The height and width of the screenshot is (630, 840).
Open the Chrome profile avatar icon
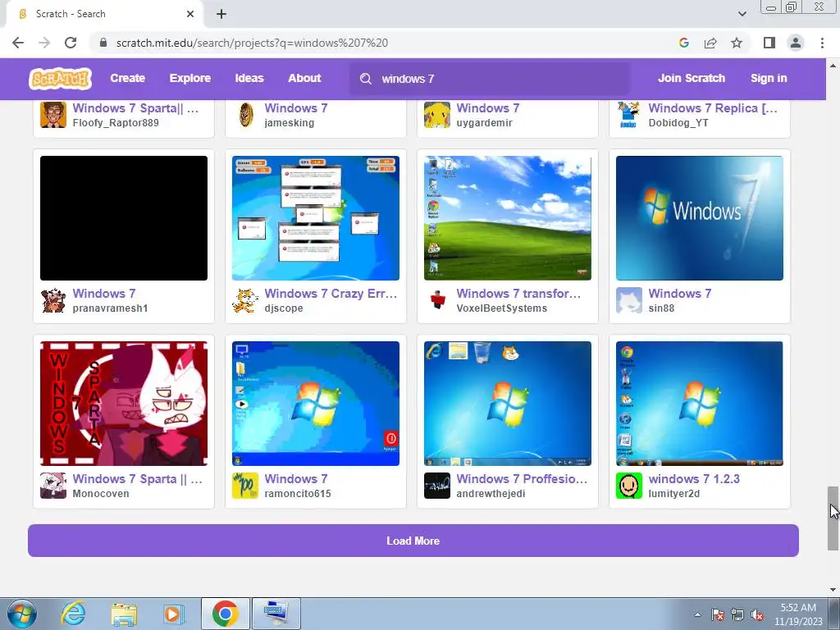pos(796,43)
